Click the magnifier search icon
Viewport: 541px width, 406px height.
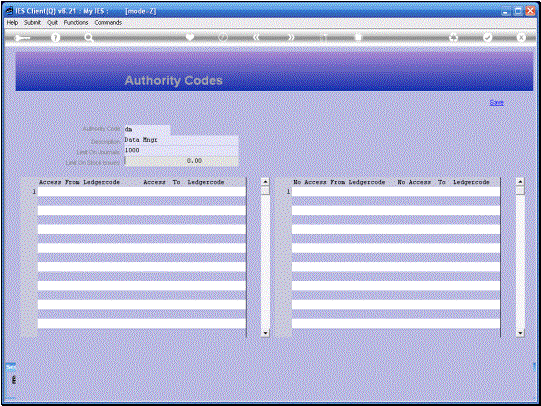[89, 38]
